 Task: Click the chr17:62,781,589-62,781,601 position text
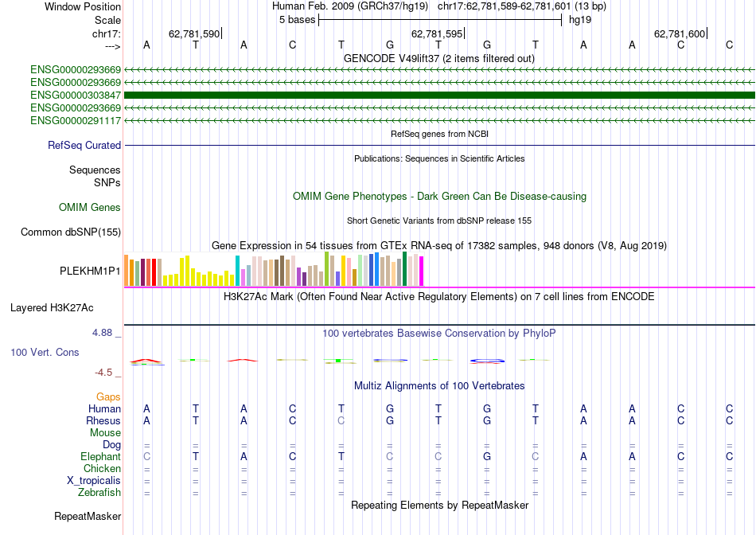click(505, 6)
